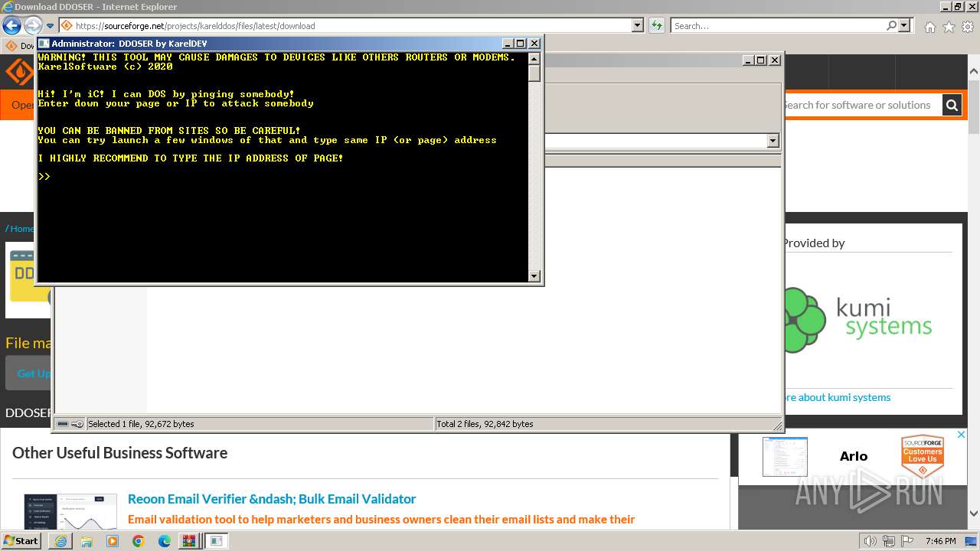
Task: Click the taskbar clock showing 7:46 PM
Action: click(940, 541)
